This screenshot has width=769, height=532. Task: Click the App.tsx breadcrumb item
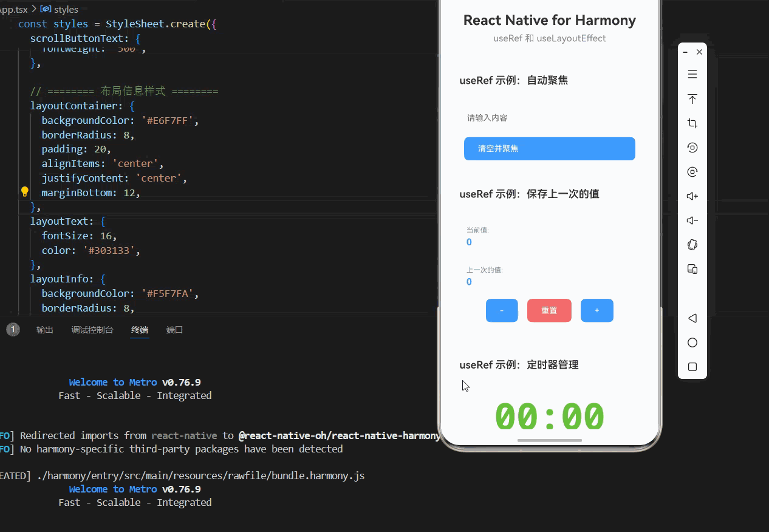[13, 9]
